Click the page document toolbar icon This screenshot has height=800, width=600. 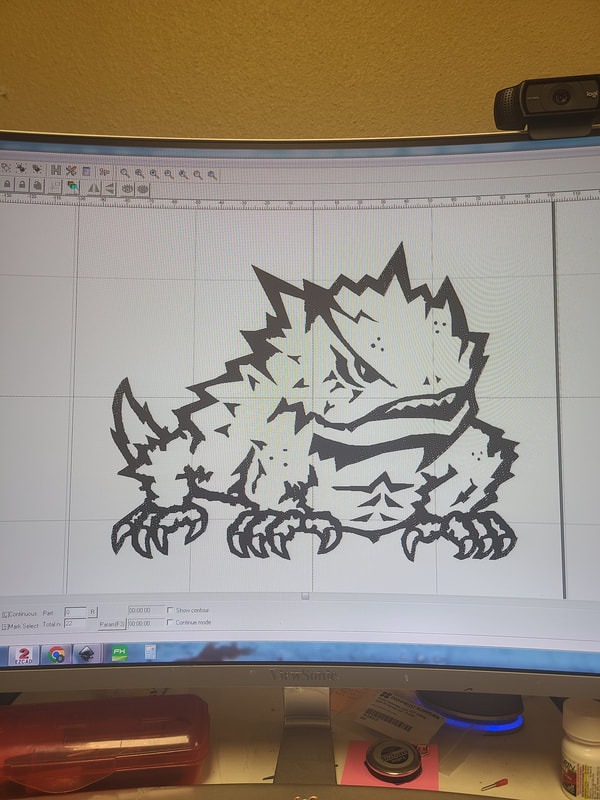pos(86,171)
